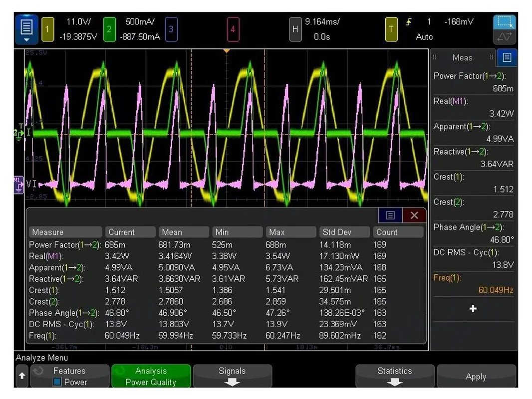The image size is (532, 399).
Task: Click the left grip handle of Meas panel
Action: (434, 57)
